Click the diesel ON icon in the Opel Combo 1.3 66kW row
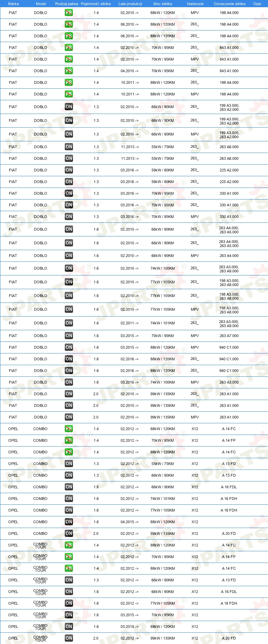The height and width of the screenshot is (644, 268). coord(69,475)
